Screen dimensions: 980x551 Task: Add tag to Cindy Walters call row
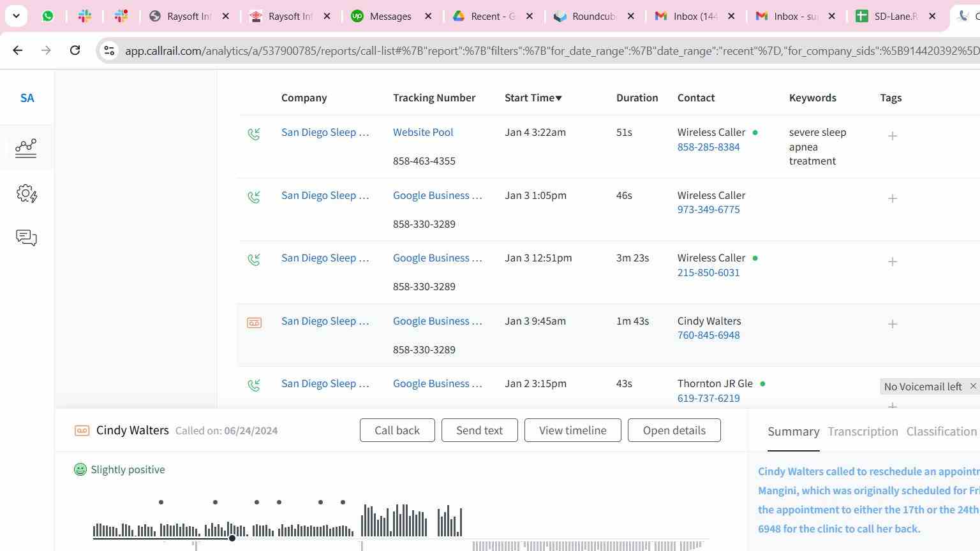point(893,324)
